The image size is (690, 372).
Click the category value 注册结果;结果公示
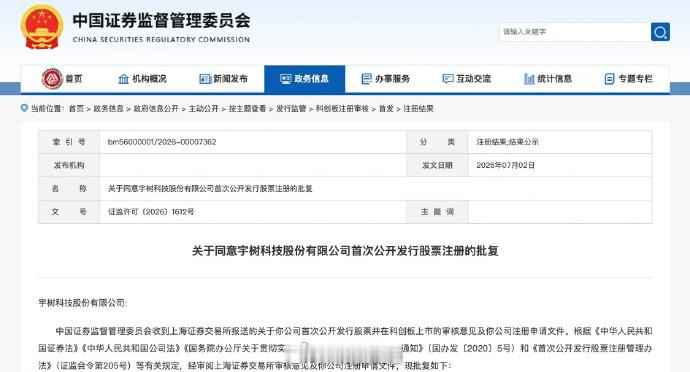(x=507, y=142)
